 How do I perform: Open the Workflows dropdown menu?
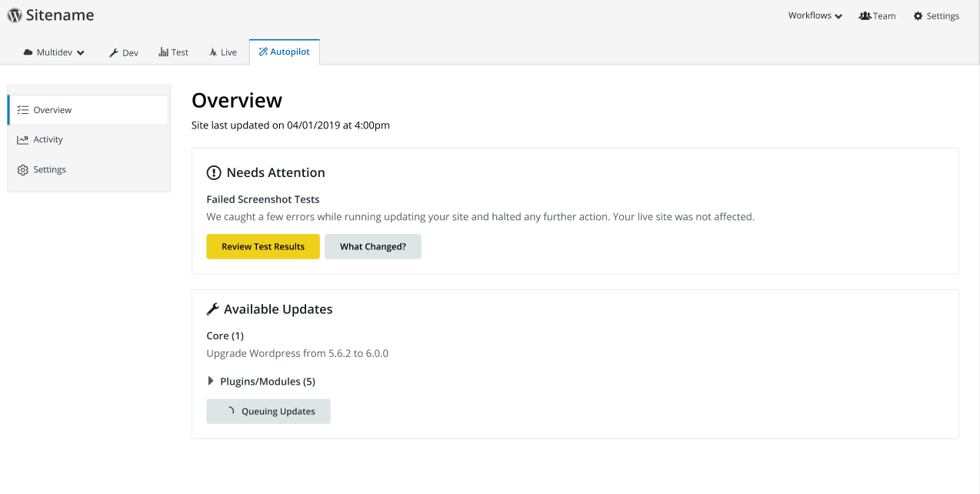(815, 16)
